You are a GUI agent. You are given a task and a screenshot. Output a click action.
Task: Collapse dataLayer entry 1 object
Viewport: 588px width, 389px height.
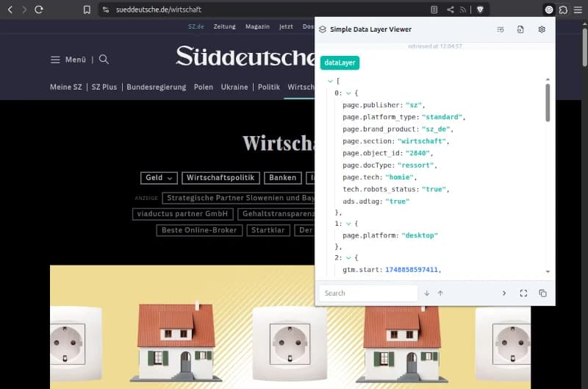(348, 224)
